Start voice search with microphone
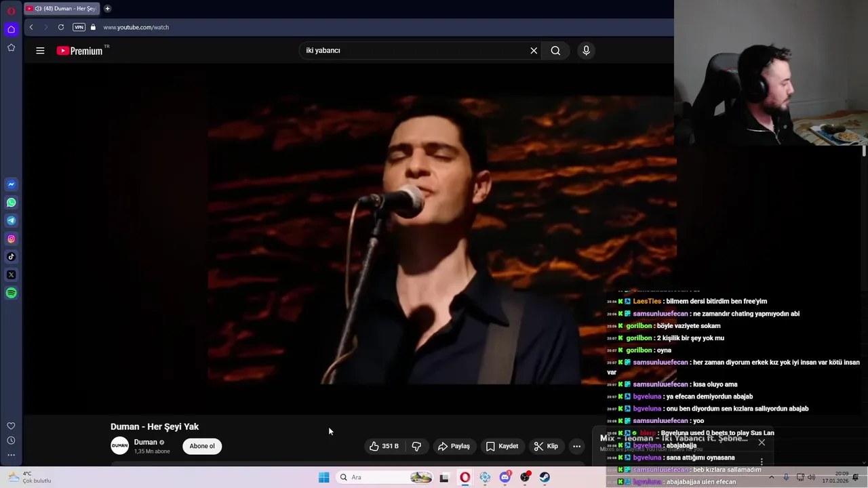Image resolution: width=868 pixels, height=488 pixels. (x=587, y=50)
